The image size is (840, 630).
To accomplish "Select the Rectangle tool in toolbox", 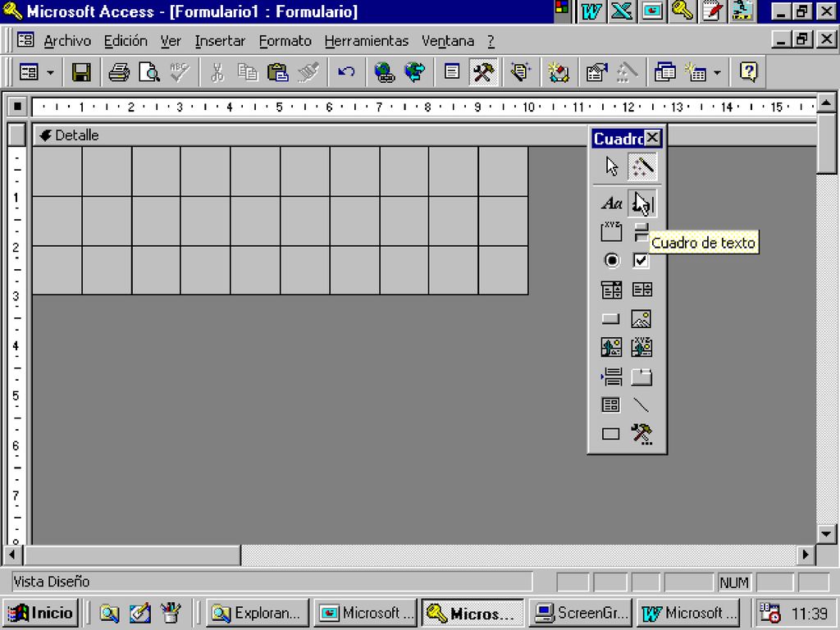I will (x=611, y=433).
